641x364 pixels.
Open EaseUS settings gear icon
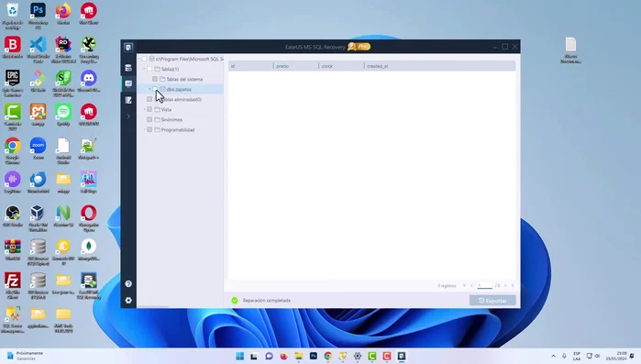click(128, 300)
